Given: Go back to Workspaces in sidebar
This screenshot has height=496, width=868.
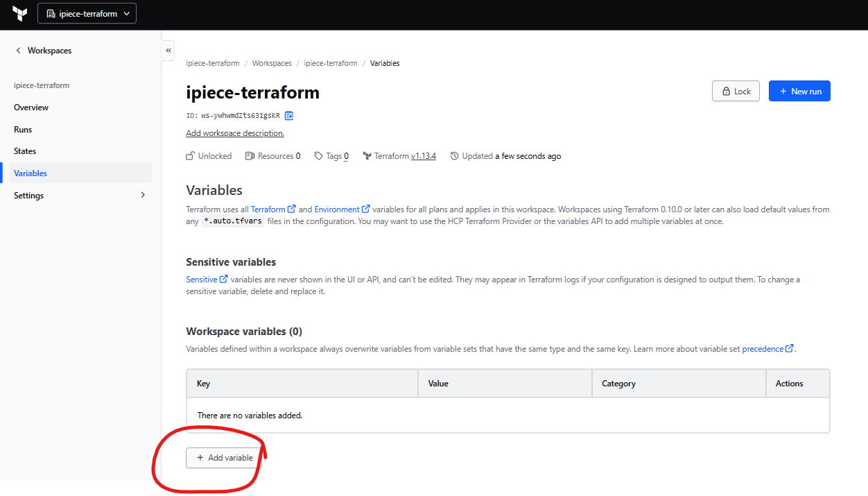Looking at the screenshot, I should click(x=43, y=51).
